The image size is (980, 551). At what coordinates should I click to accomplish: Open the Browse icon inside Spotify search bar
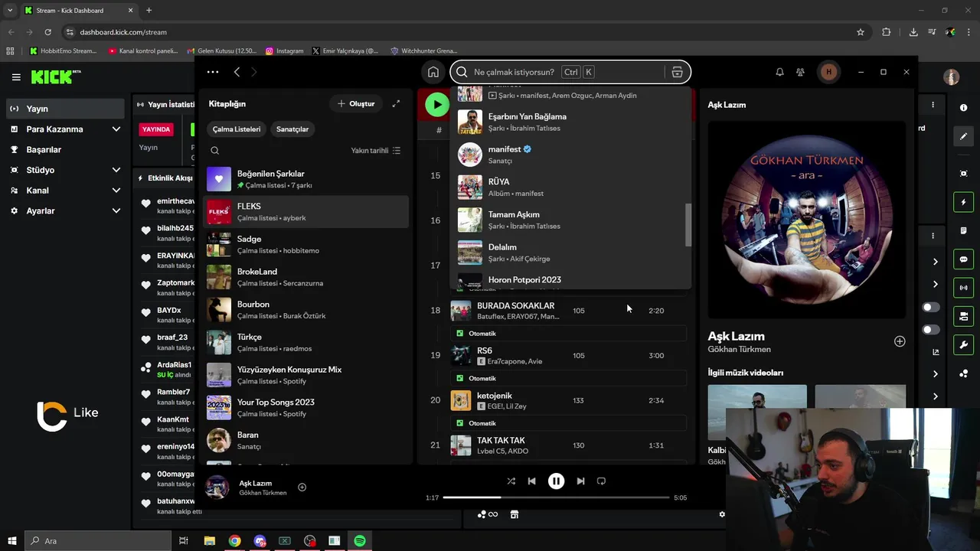[677, 72]
